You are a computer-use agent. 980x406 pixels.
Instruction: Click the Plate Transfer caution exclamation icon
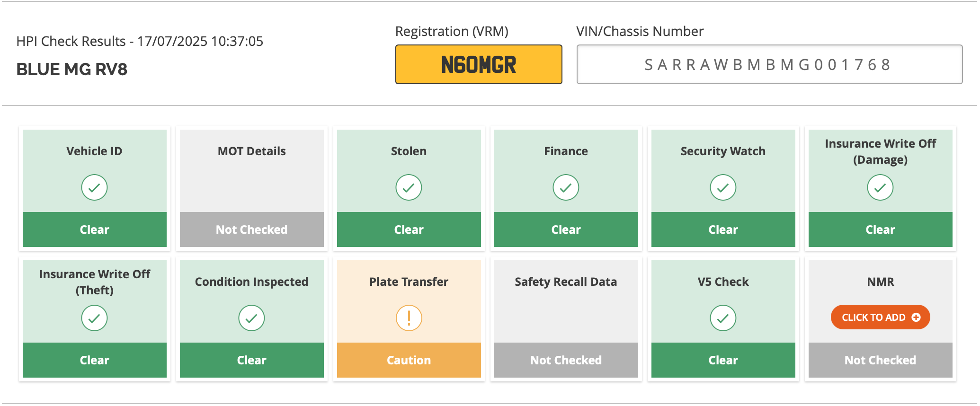409,318
